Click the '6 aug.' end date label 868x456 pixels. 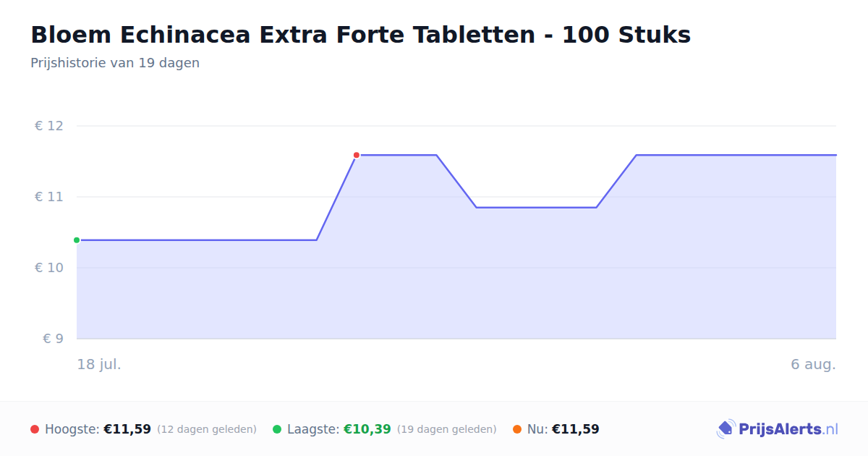[x=814, y=364]
